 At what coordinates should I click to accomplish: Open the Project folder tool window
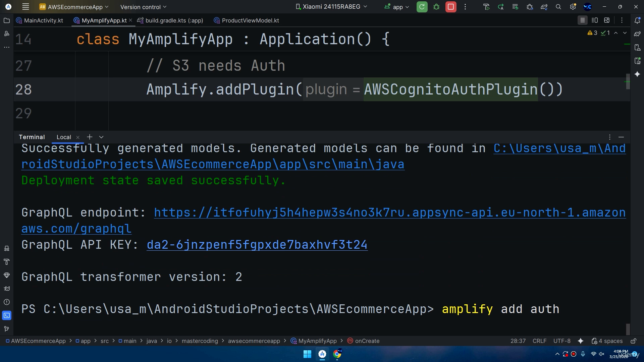point(6,20)
